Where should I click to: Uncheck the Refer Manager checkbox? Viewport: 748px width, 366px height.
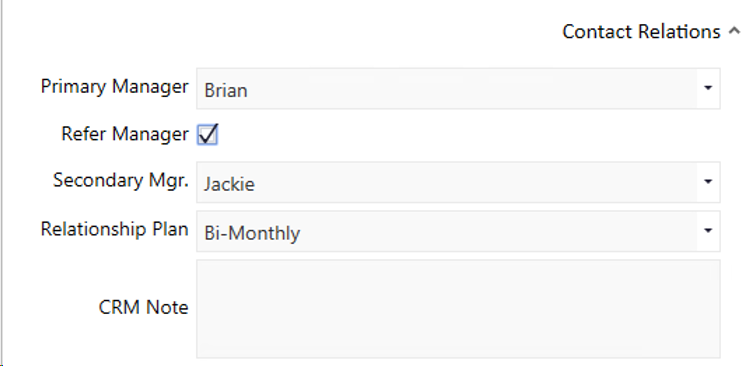[x=208, y=135]
